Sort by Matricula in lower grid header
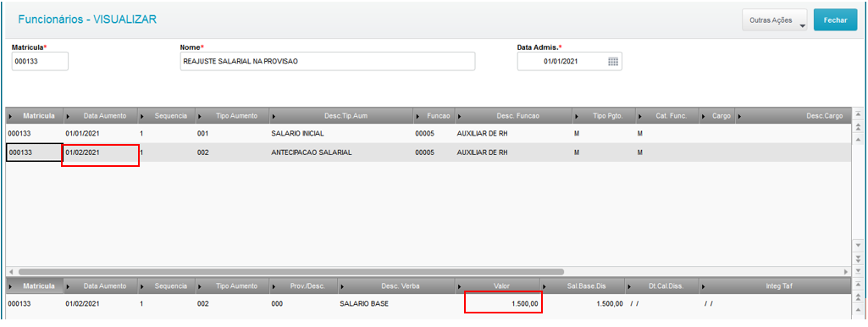Viewport: 868px width, 327px height. [x=35, y=286]
